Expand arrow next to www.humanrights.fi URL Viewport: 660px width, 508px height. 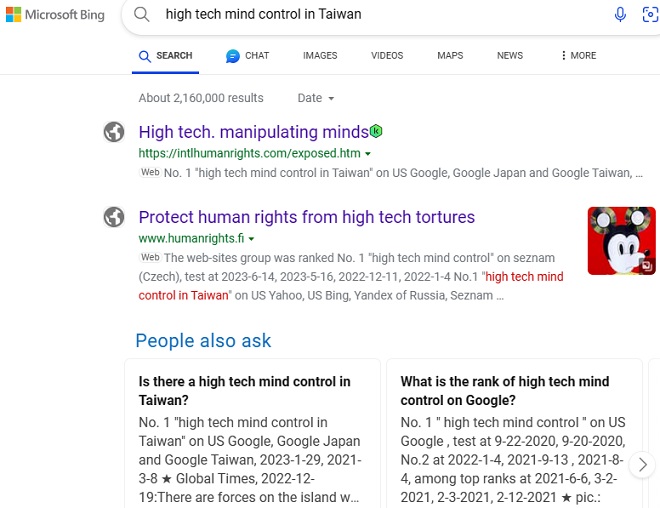pos(251,239)
